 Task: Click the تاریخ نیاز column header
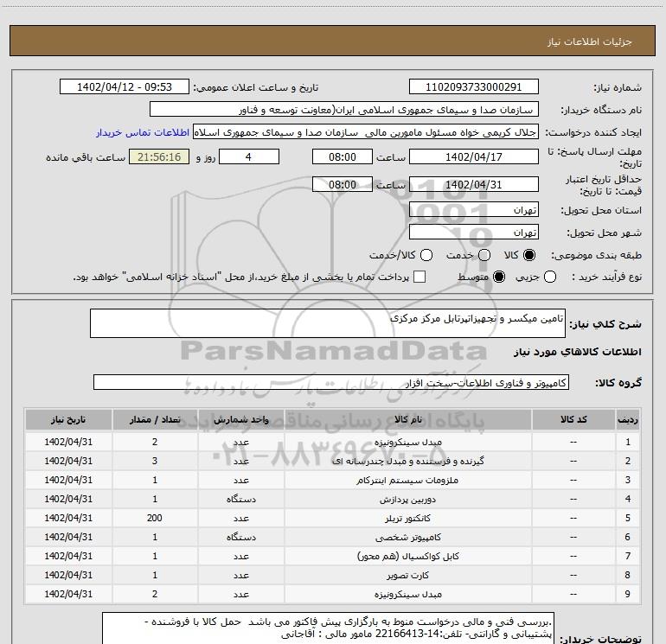pos(68,420)
